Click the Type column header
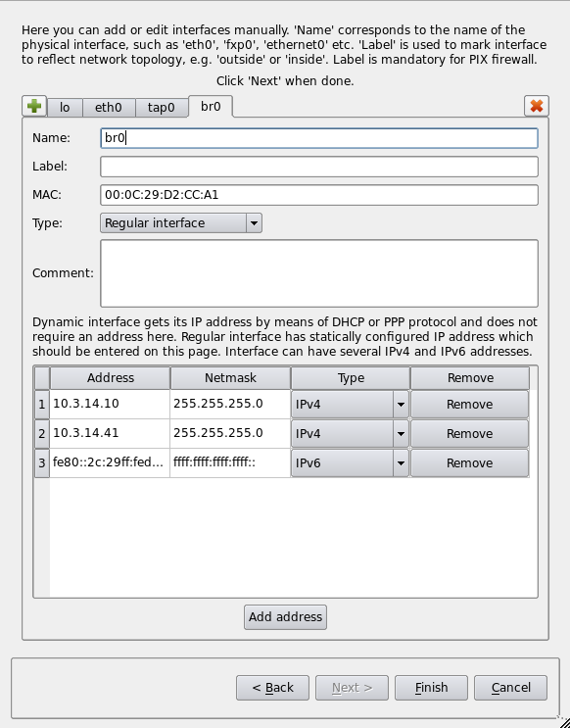Image resolution: width=570 pixels, height=728 pixels. point(351,378)
